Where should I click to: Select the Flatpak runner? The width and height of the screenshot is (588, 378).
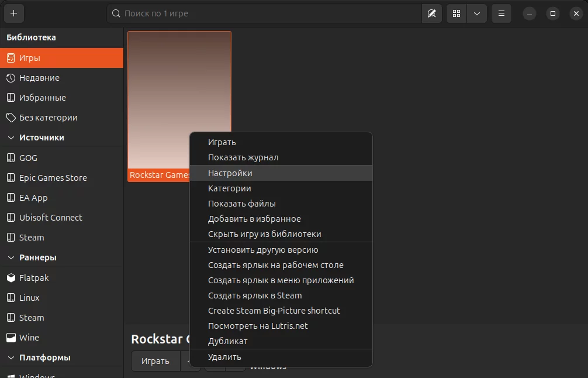coord(61,278)
